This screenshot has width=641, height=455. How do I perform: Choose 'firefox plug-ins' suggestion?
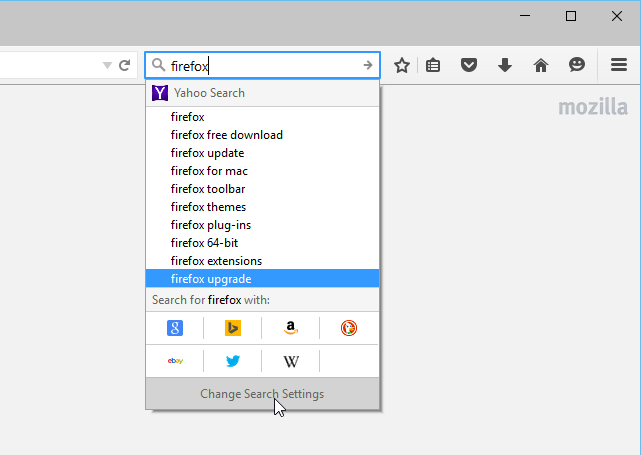(x=262, y=225)
